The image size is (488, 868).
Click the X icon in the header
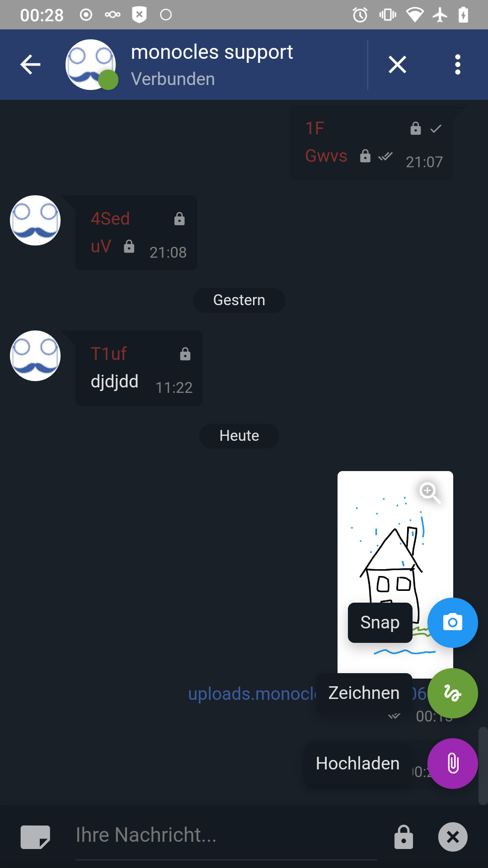point(398,64)
